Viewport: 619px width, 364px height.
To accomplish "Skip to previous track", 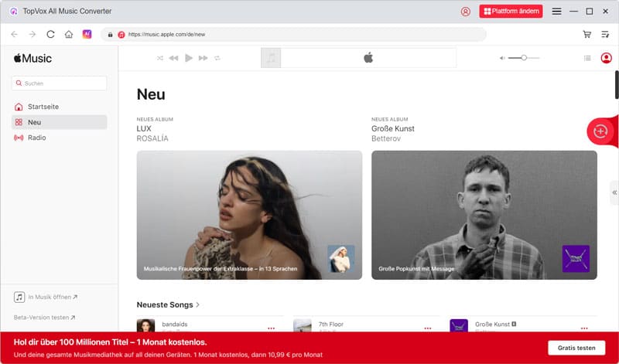I will [173, 58].
